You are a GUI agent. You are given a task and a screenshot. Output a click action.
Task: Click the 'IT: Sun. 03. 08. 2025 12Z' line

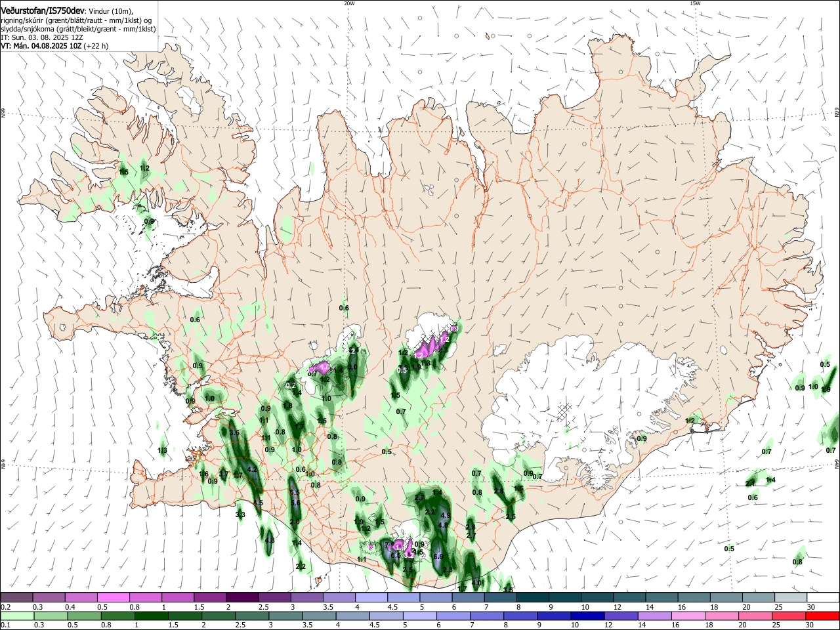41,38
